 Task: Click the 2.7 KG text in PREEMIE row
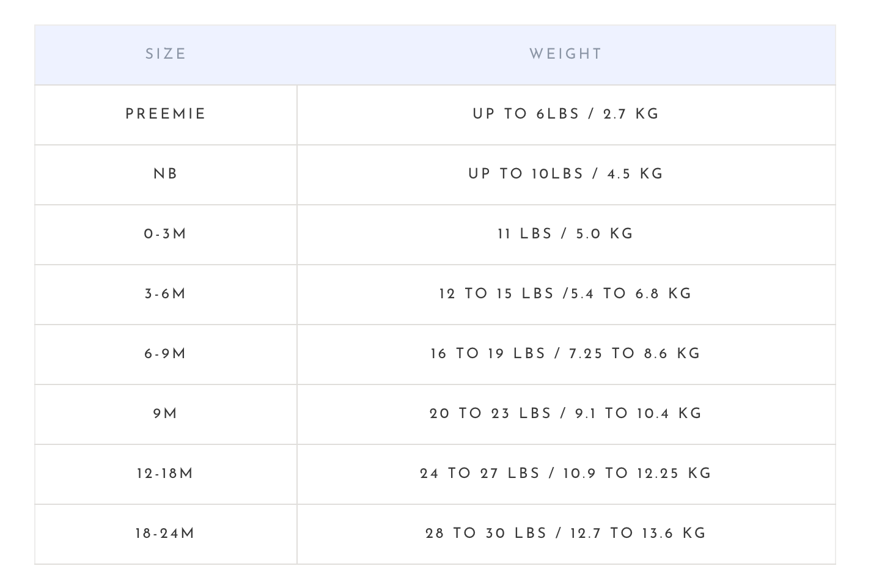(x=631, y=114)
